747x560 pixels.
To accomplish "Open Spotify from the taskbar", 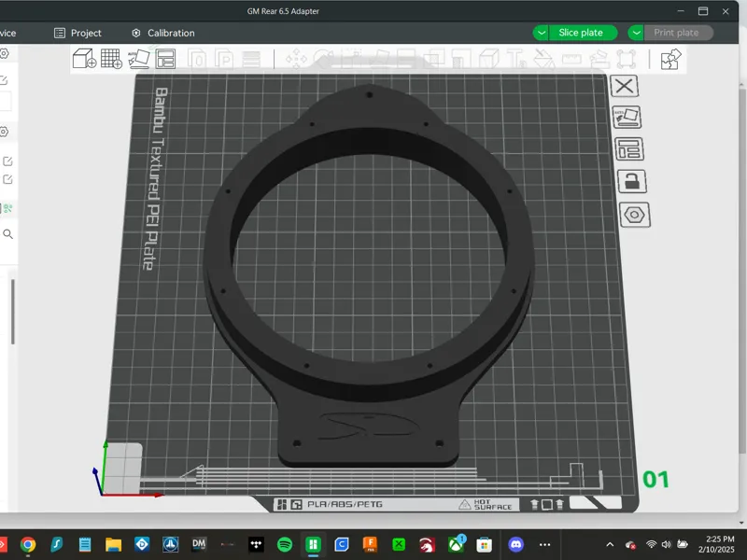I will 285,544.
